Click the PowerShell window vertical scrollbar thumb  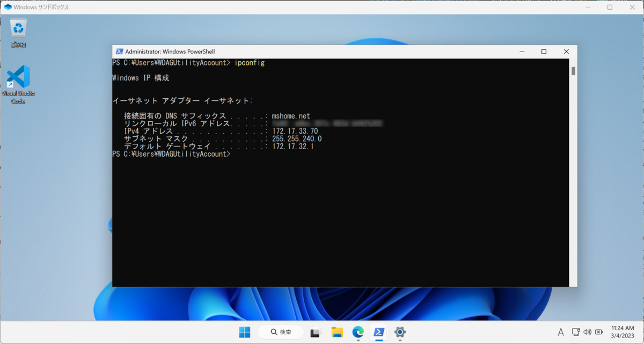573,71
